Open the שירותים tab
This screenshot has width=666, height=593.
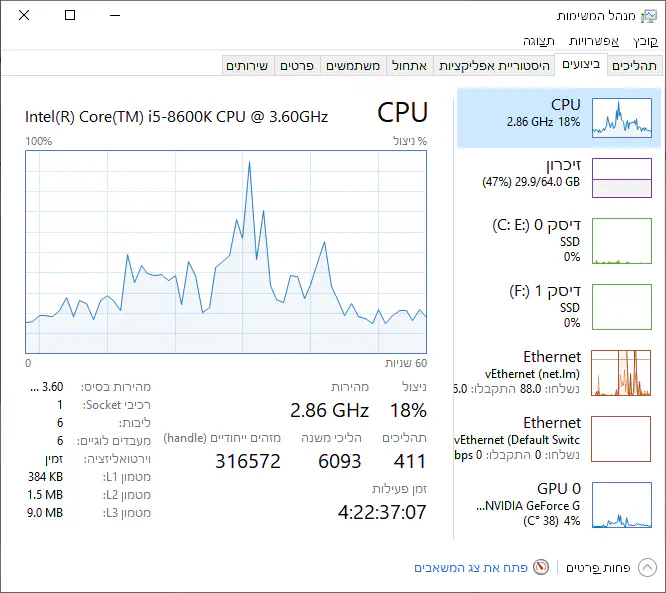[247, 65]
